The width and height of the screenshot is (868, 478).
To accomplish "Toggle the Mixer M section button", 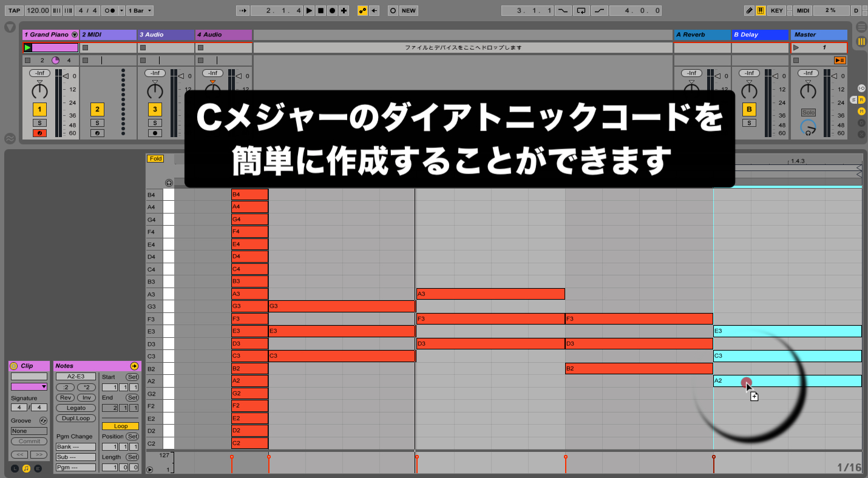I will pos(861,111).
